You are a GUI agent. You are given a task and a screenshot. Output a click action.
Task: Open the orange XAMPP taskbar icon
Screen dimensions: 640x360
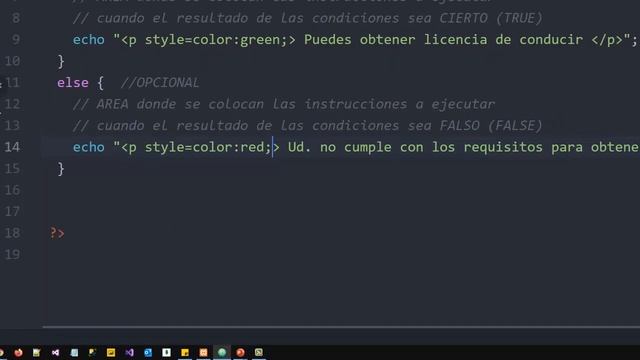pos(203,352)
